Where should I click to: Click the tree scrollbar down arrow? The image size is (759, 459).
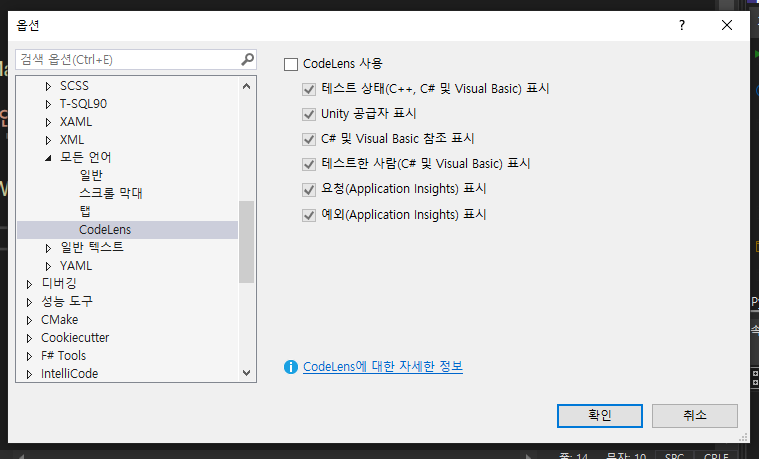246,372
